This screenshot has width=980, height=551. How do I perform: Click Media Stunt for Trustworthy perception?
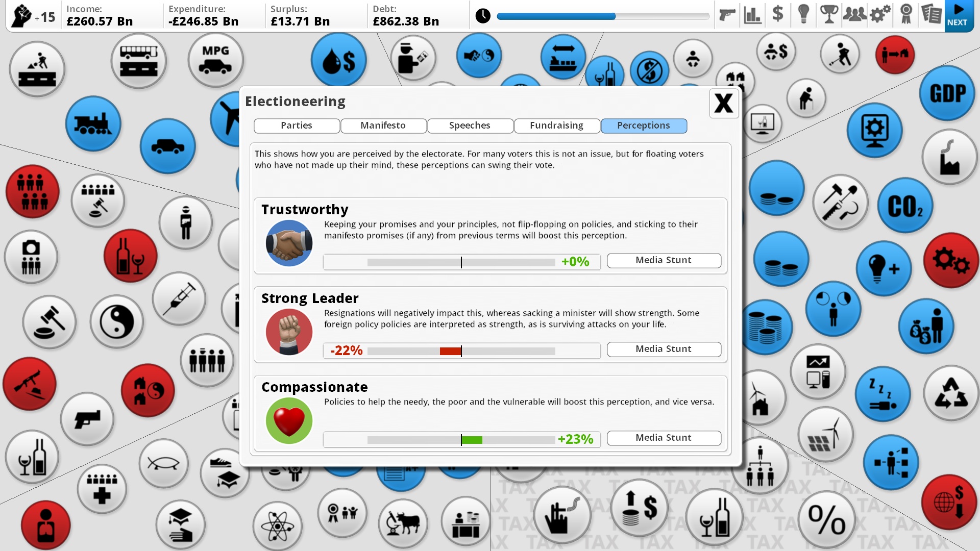663,260
